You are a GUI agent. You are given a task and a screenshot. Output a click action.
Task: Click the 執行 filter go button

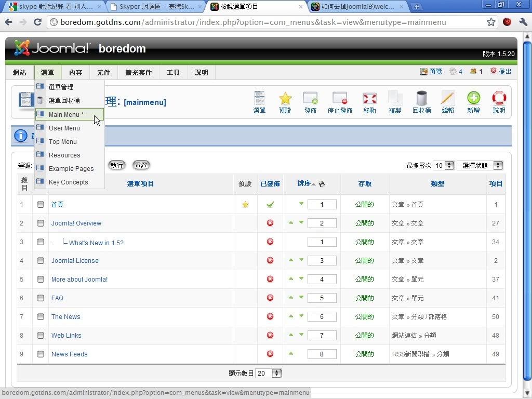pos(116,165)
